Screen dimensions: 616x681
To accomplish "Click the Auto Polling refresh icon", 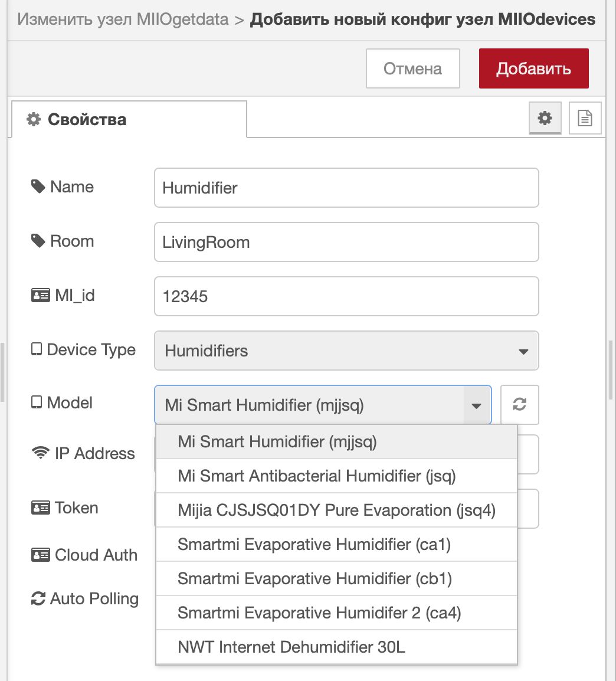I will [38, 598].
